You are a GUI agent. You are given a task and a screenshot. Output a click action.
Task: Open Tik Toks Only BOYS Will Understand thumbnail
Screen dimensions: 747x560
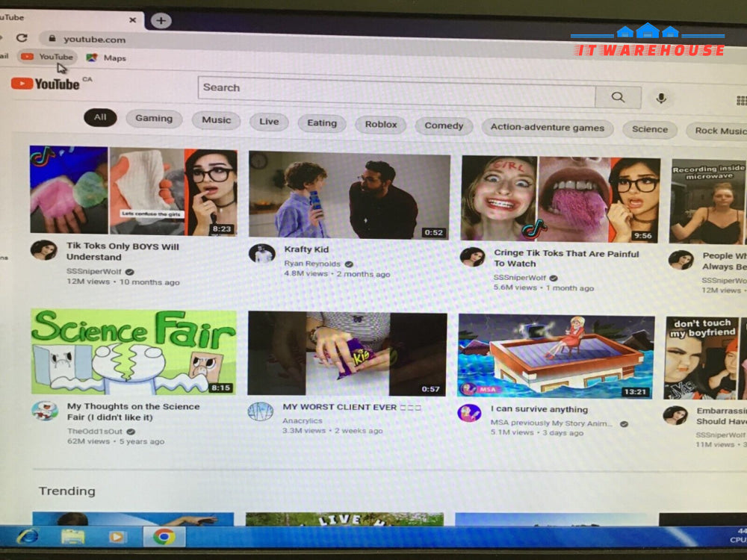(x=134, y=191)
